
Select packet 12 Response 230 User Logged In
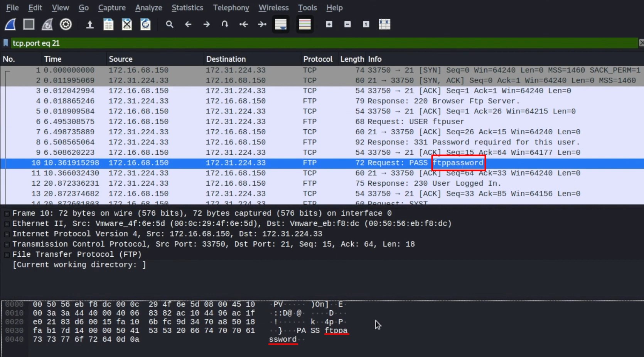pos(322,183)
